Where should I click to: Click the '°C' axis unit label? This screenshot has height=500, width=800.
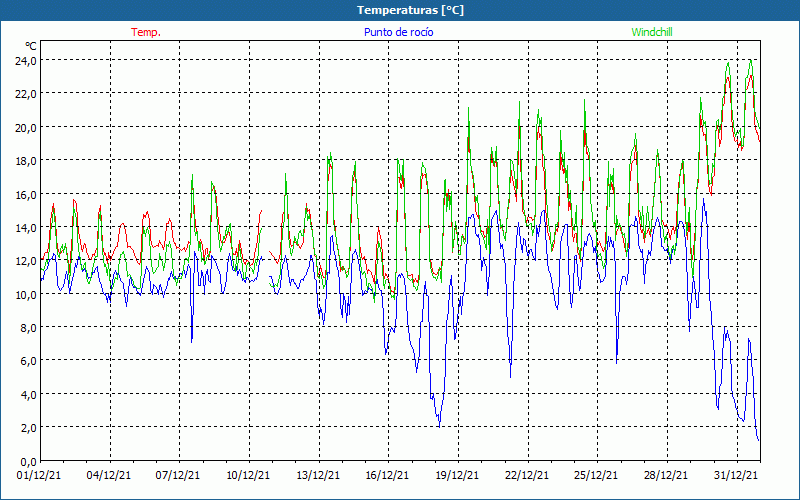click(x=31, y=46)
